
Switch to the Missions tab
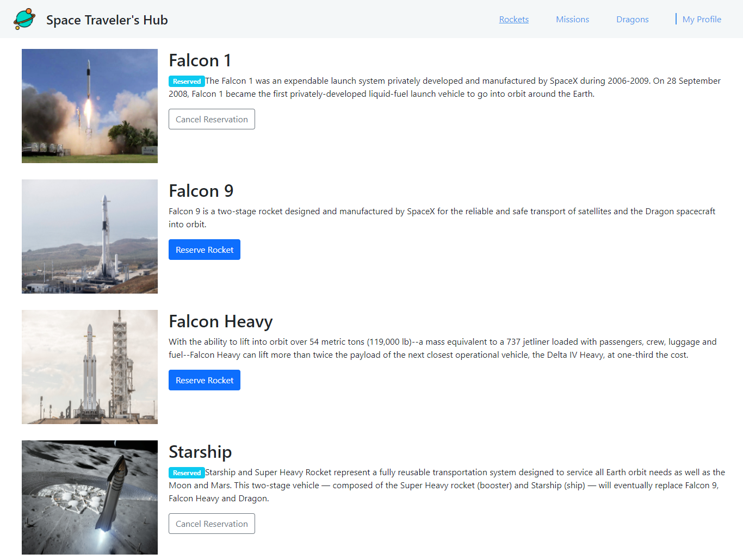tap(572, 19)
